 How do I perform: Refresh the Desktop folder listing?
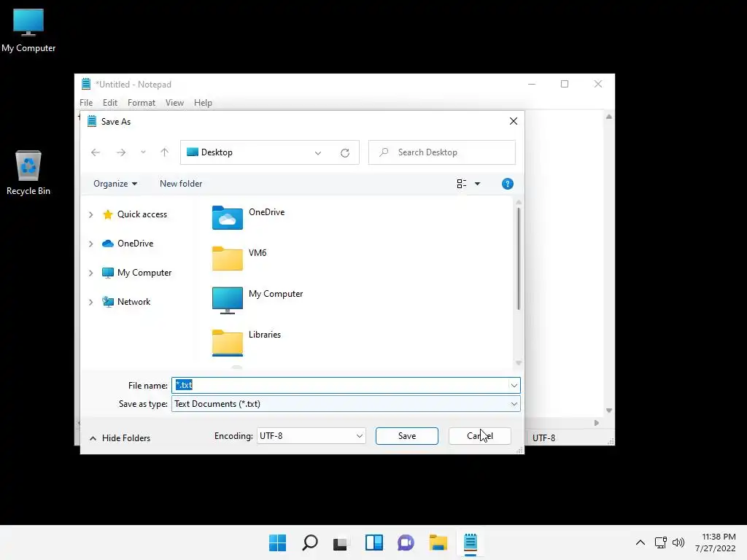tap(345, 153)
